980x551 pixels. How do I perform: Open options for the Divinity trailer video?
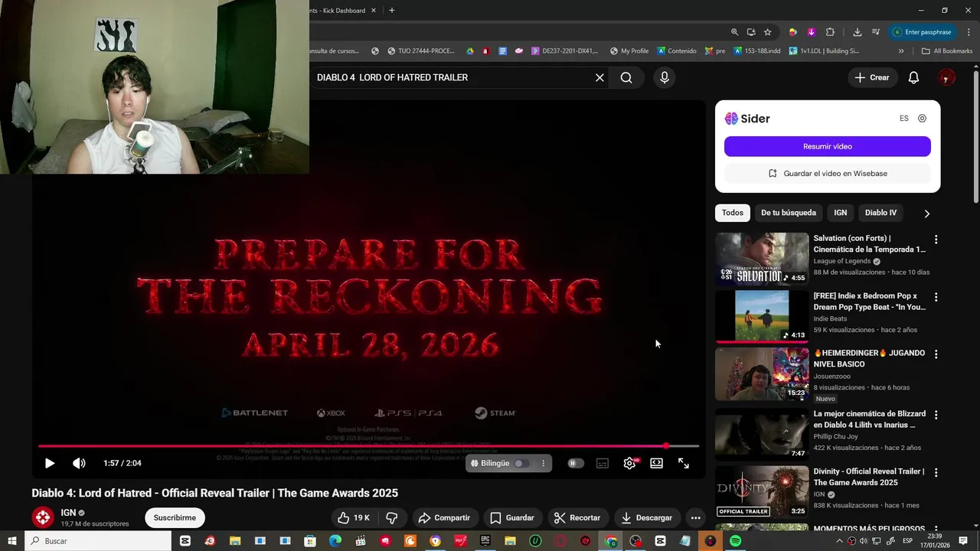[x=936, y=472]
